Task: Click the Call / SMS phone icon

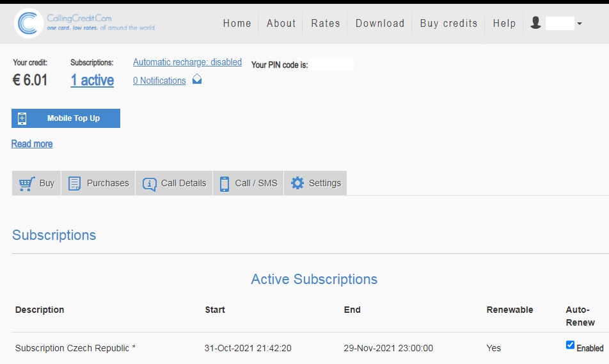Action: (x=225, y=184)
